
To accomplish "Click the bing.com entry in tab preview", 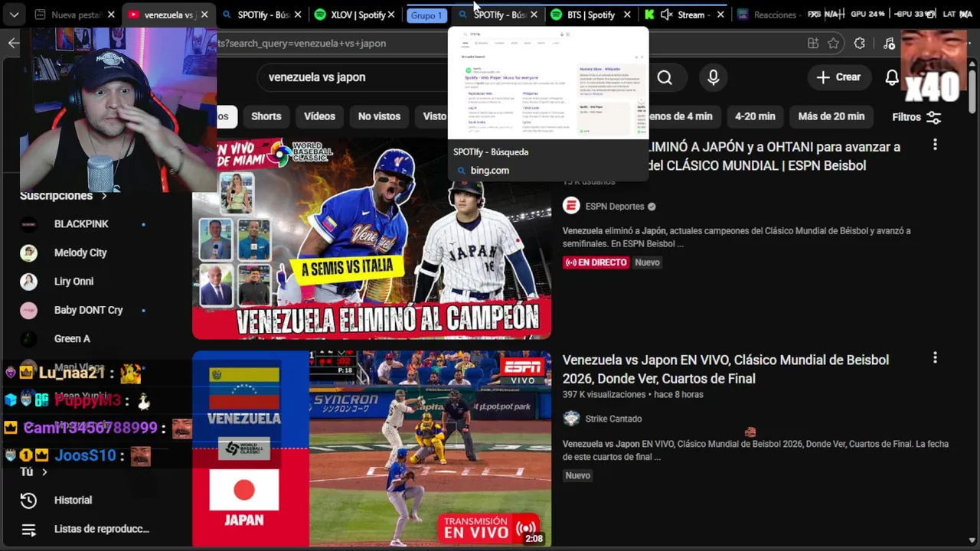I will click(490, 171).
